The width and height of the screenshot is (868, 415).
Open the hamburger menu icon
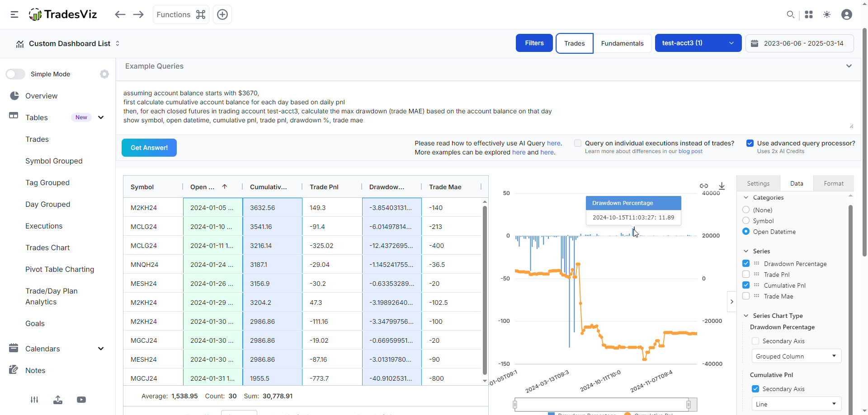coord(14,14)
